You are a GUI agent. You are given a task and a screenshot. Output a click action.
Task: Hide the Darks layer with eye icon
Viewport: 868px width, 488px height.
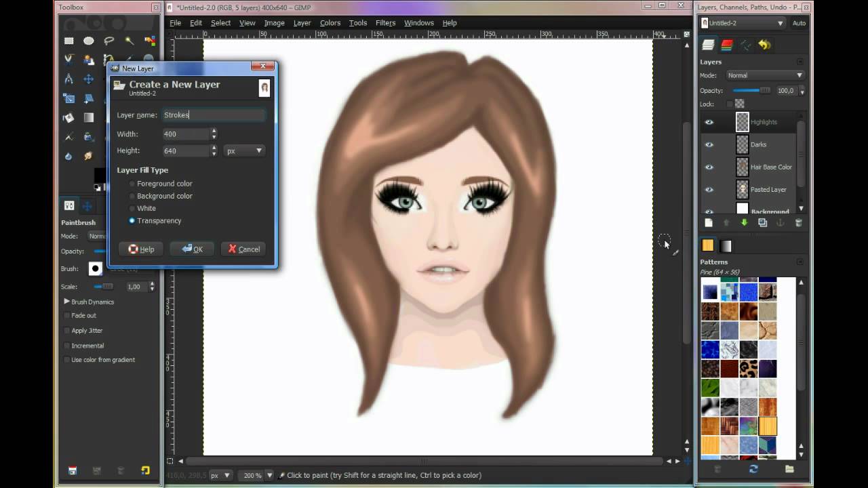709,144
